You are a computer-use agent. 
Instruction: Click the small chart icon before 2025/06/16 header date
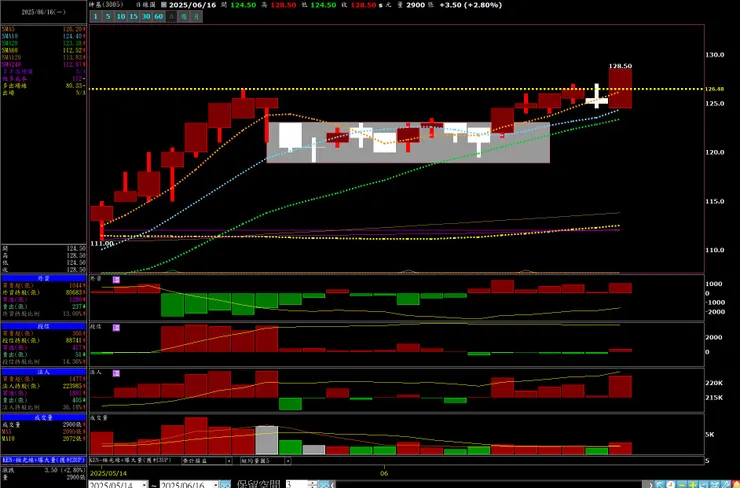point(164,5)
